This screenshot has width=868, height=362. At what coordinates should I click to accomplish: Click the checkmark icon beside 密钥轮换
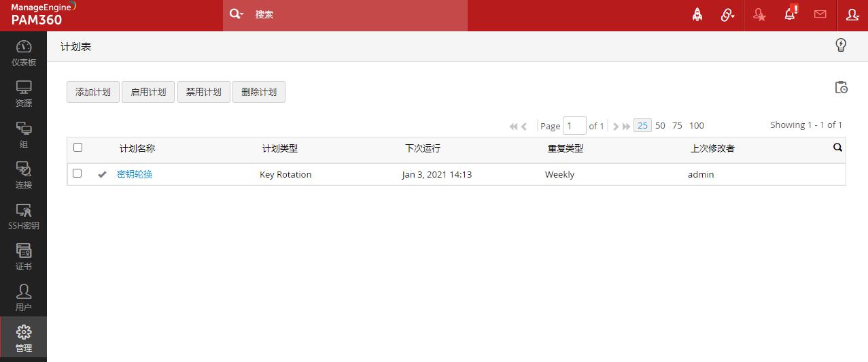pyautogui.click(x=102, y=174)
